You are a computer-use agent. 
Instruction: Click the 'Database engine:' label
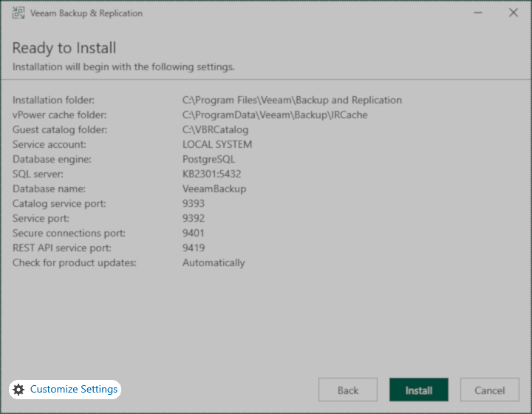[52, 159]
